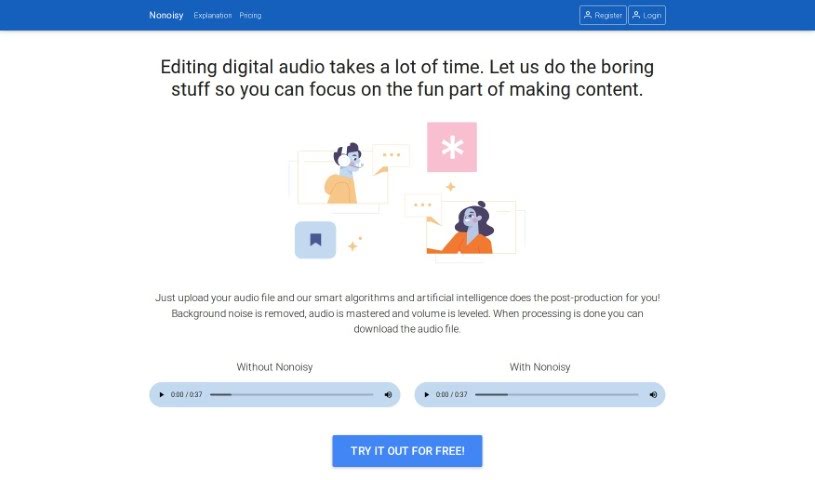Image resolution: width=815 pixels, height=480 pixels.
Task: Click the time readout in Without Nonoisy player
Action: click(187, 395)
